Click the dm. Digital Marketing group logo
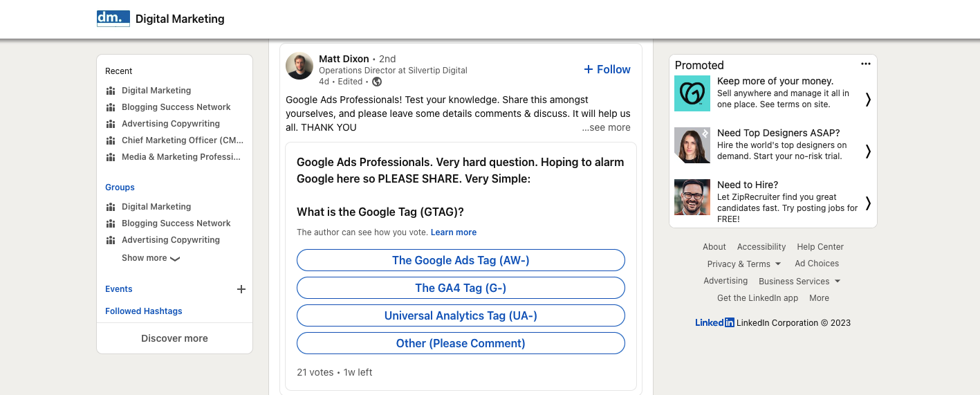 113,19
